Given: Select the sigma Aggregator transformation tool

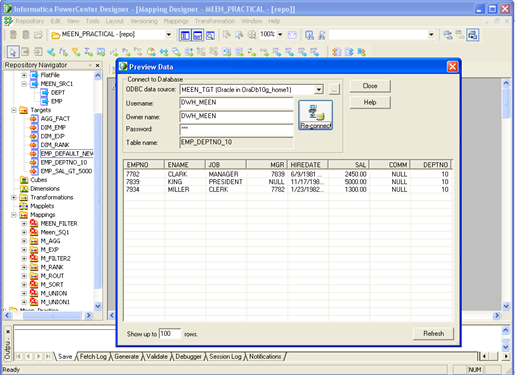Looking at the screenshot, I should (x=88, y=52).
